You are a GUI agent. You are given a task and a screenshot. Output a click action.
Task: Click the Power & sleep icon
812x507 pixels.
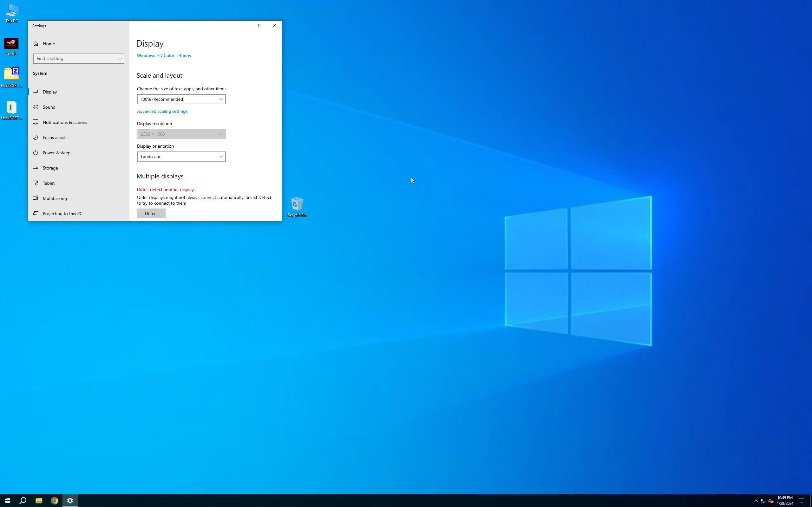pyautogui.click(x=36, y=152)
